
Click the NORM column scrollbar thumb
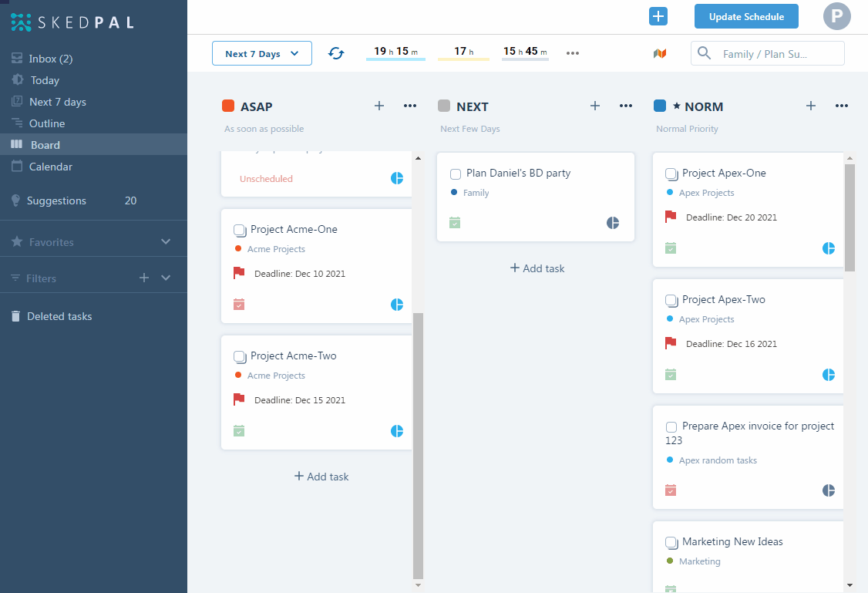(849, 217)
